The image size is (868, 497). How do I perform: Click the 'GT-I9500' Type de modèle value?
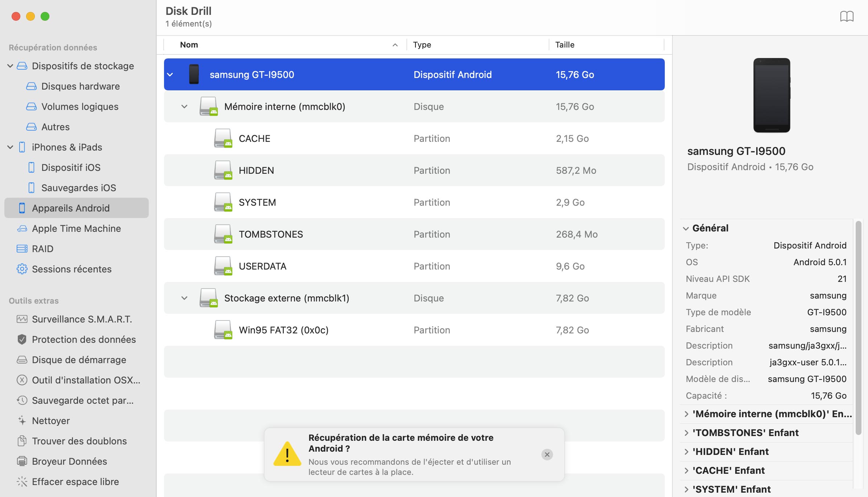[x=827, y=312]
